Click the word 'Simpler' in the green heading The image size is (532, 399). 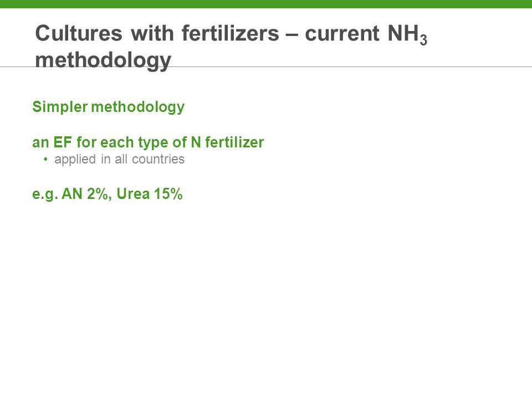[x=60, y=107]
